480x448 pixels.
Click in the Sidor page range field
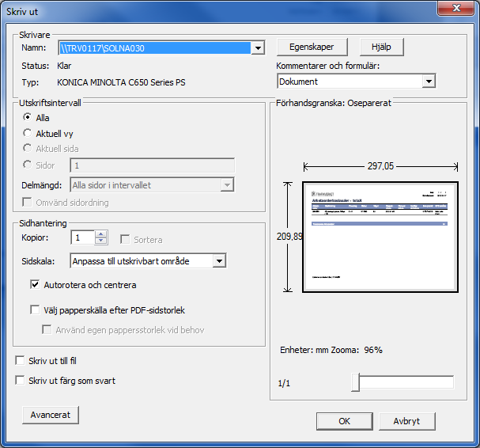click(x=152, y=165)
